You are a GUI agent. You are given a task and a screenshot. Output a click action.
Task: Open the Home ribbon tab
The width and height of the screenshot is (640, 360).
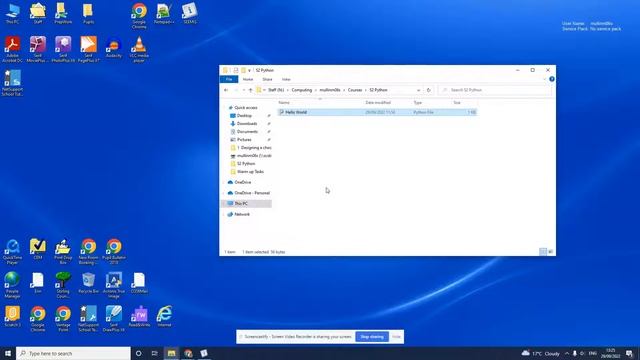[x=248, y=79]
